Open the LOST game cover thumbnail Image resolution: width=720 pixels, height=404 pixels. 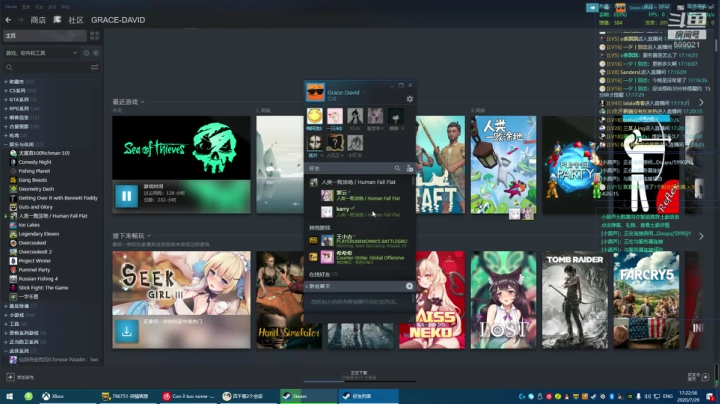pyautogui.click(x=503, y=300)
